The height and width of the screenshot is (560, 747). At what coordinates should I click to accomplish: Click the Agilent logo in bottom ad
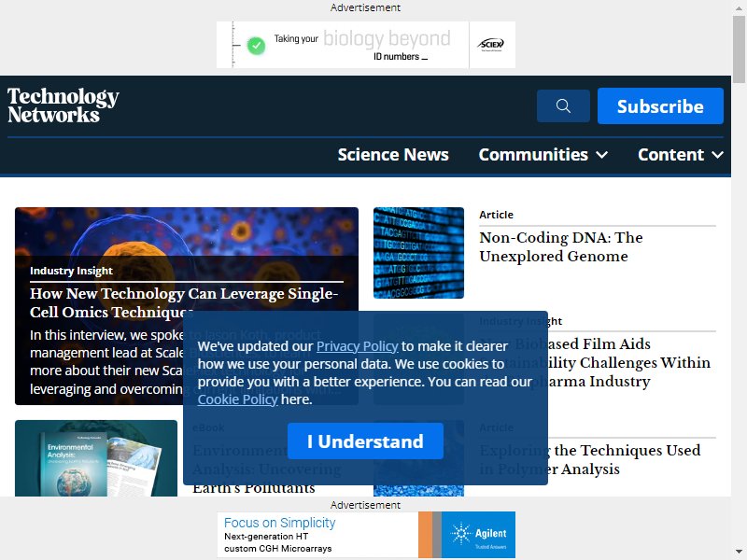pos(478,534)
